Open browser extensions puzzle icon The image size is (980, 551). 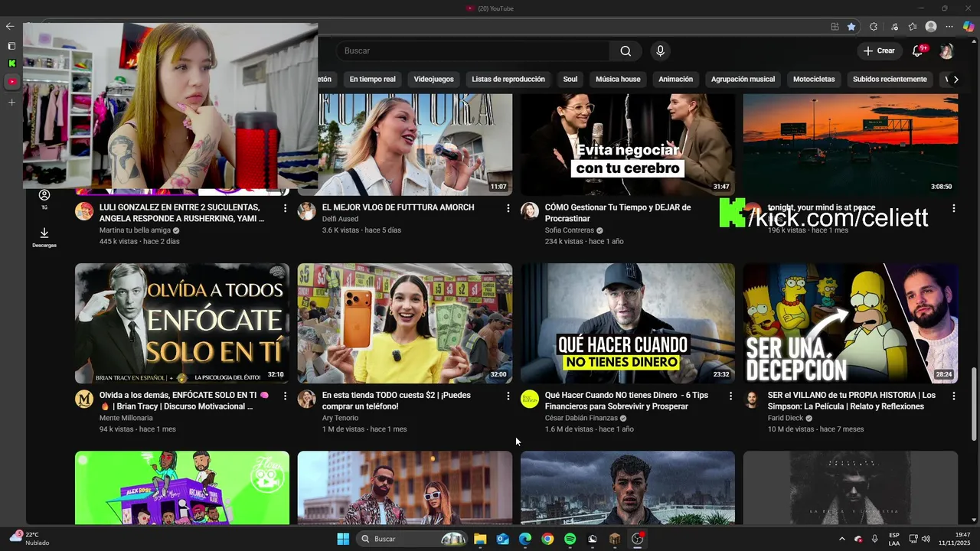coord(874,27)
